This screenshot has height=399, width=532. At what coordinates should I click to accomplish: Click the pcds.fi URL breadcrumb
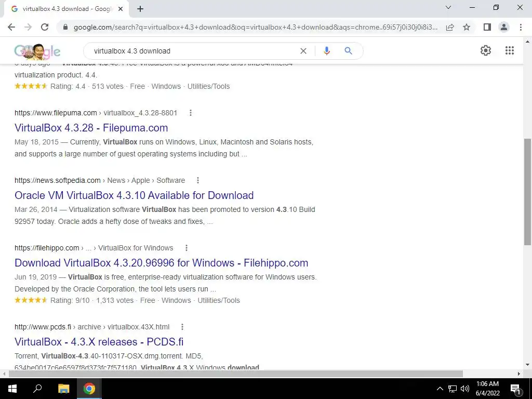(92, 327)
